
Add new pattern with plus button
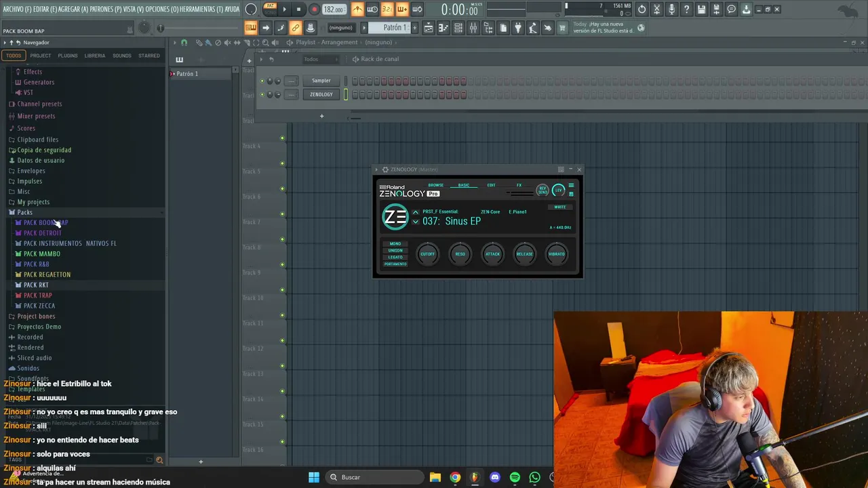coord(414,28)
